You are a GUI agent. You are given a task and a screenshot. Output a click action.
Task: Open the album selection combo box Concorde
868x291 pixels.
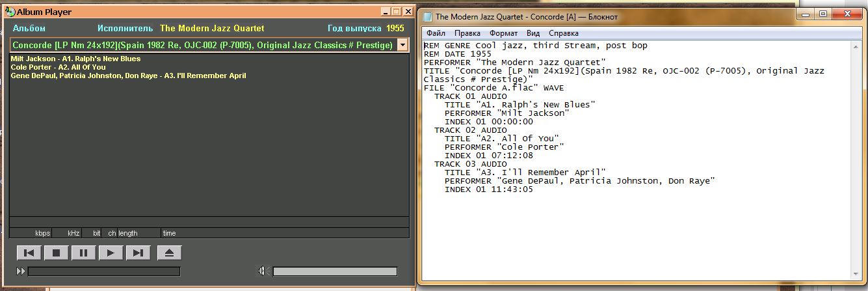click(209, 45)
